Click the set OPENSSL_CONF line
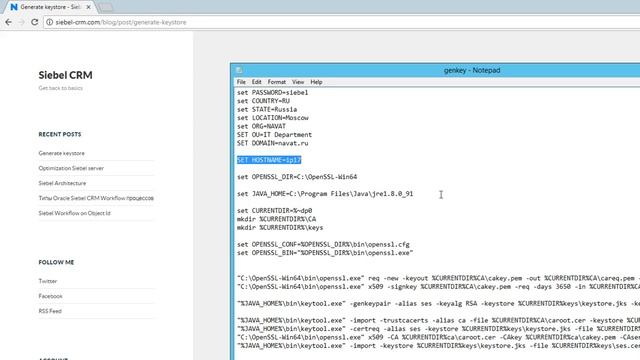 pos(323,244)
